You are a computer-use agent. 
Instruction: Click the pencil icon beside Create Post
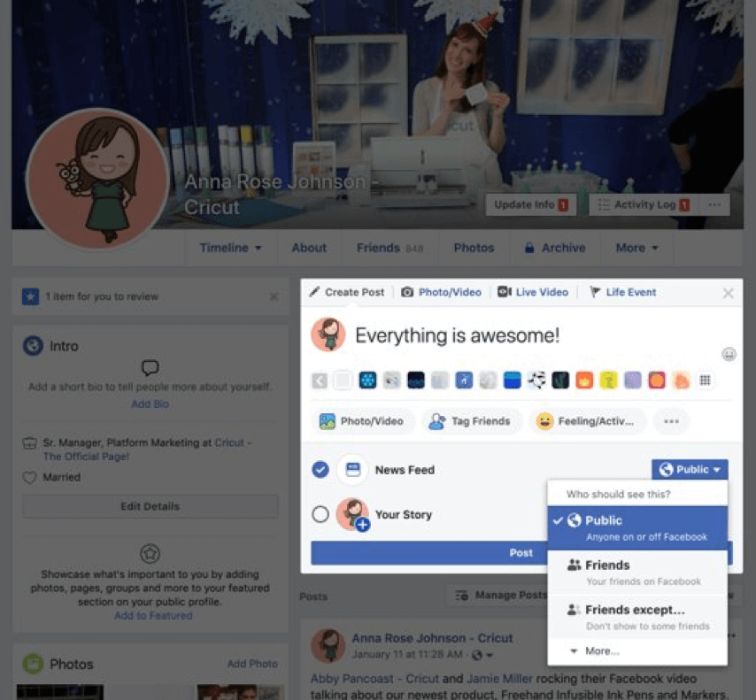(x=314, y=292)
